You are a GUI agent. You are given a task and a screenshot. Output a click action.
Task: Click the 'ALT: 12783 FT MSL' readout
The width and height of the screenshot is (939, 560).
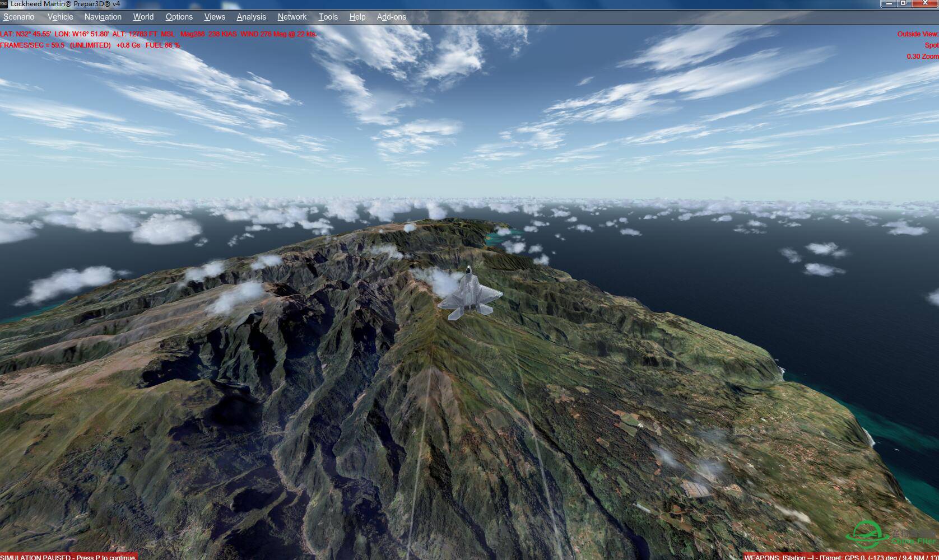coord(143,34)
